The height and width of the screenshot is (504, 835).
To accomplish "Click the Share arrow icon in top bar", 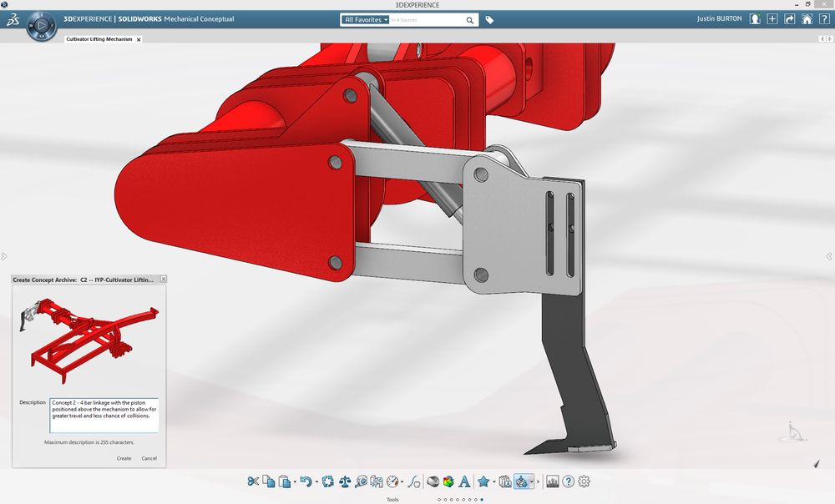I will (789, 19).
